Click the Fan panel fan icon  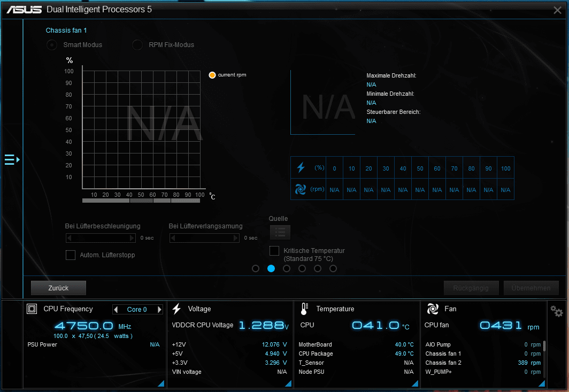click(433, 309)
